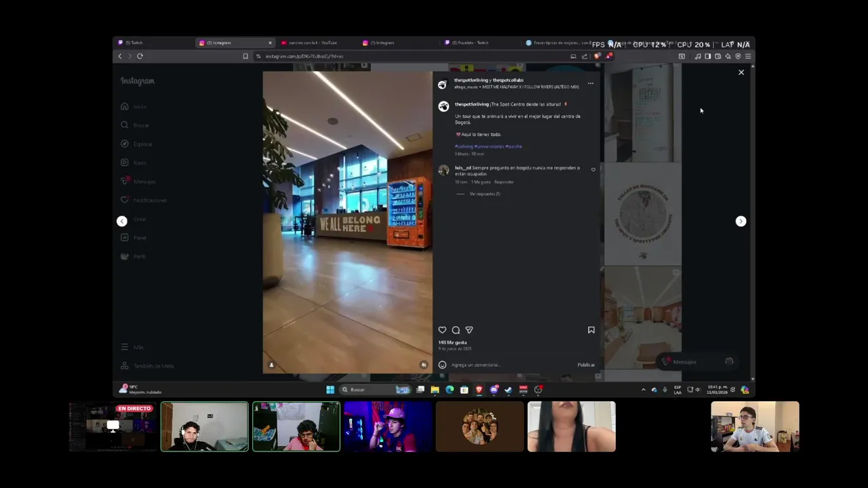Open Perfil in the Instagram sidebar
This screenshot has width=868, height=488.
[x=134, y=257]
